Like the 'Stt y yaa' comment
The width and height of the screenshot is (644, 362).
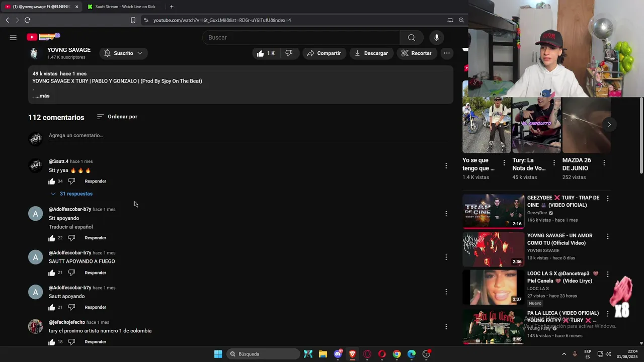coord(52,181)
